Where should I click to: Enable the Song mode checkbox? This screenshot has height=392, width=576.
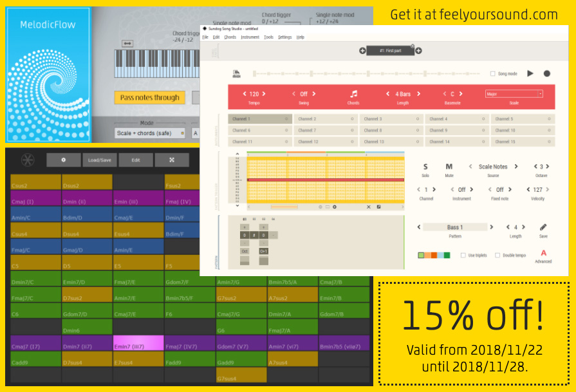492,73
